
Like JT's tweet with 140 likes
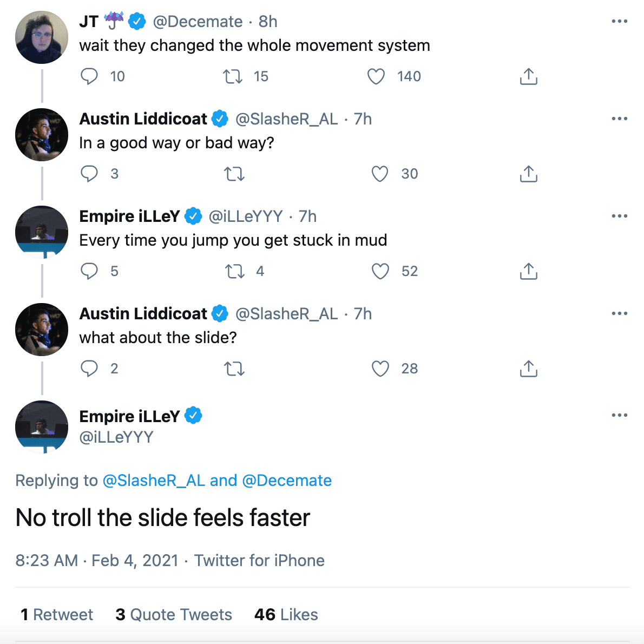coord(376,76)
